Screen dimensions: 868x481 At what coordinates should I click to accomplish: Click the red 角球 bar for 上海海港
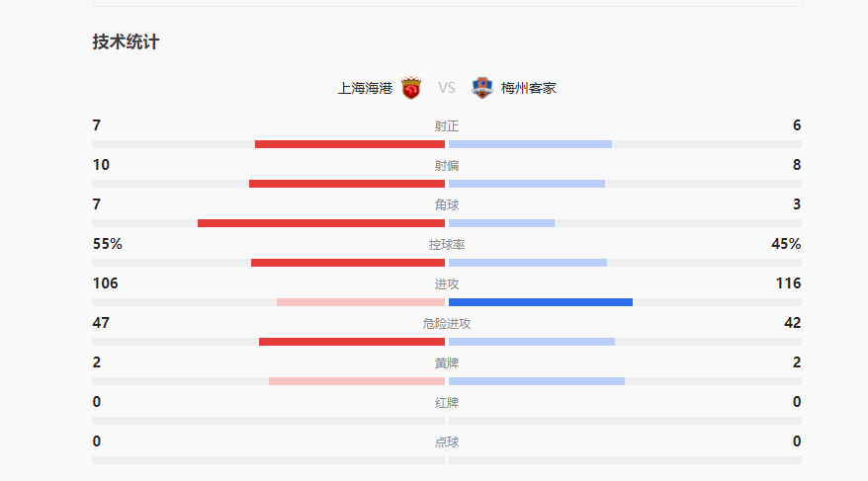tap(321, 223)
